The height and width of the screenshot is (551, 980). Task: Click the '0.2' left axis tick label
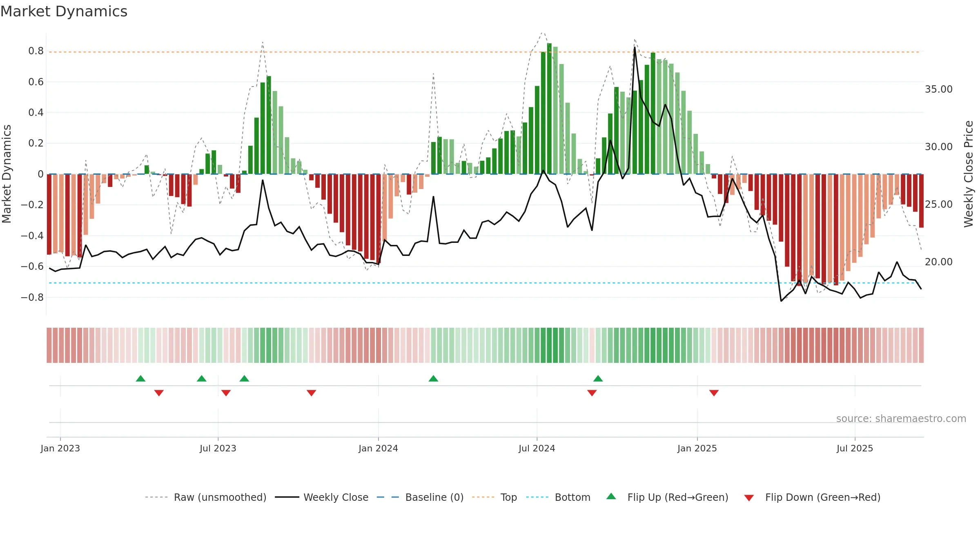point(36,143)
